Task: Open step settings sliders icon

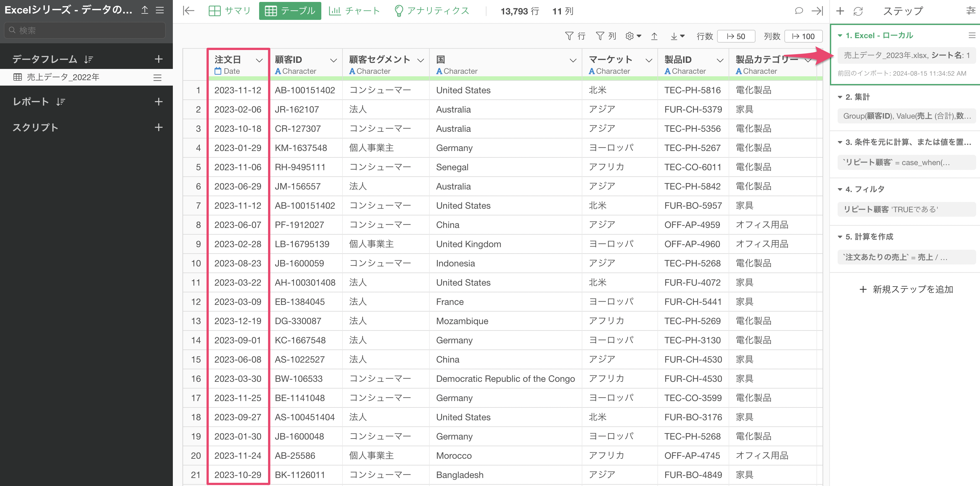Action: click(970, 11)
